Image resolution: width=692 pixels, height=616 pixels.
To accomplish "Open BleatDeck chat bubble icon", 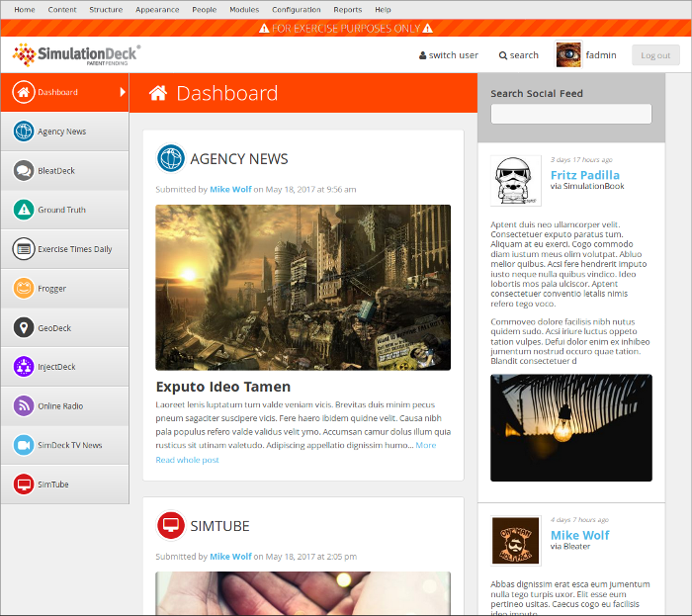I will [24, 170].
